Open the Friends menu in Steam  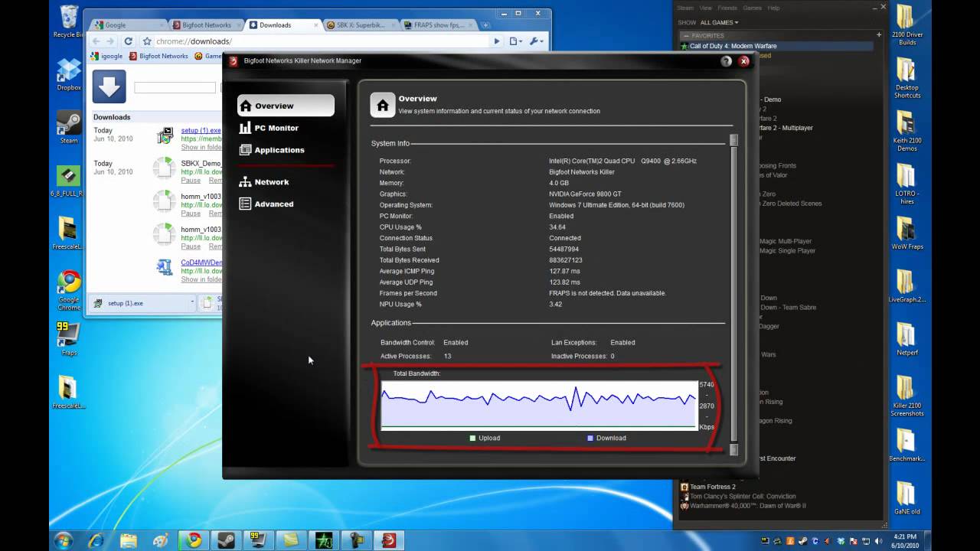[x=728, y=8]
